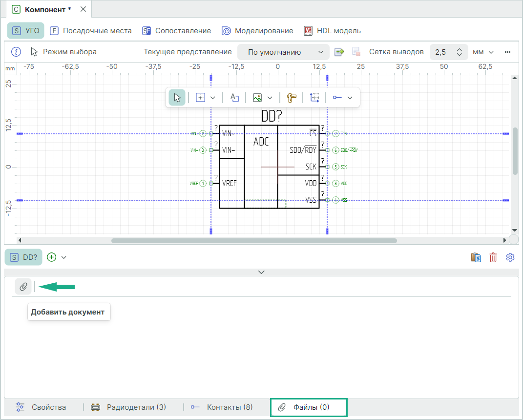Select the arrow pointer tool in canvas toolbar

click(x=177, y=98)
